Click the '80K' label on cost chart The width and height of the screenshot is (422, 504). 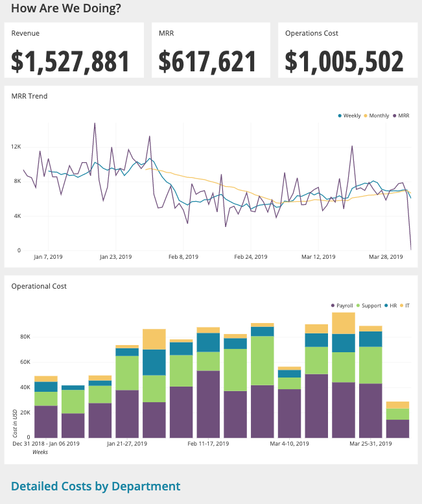tap(25, 337)
